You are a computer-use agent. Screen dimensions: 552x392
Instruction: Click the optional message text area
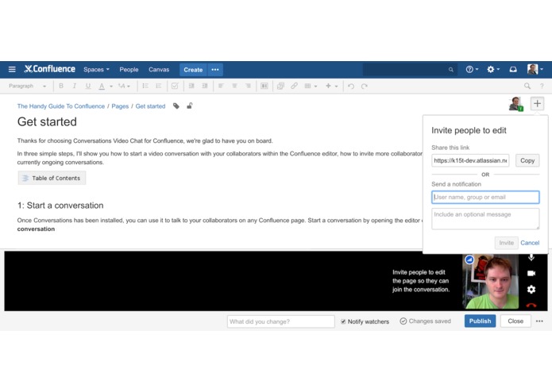pos(485,219)
